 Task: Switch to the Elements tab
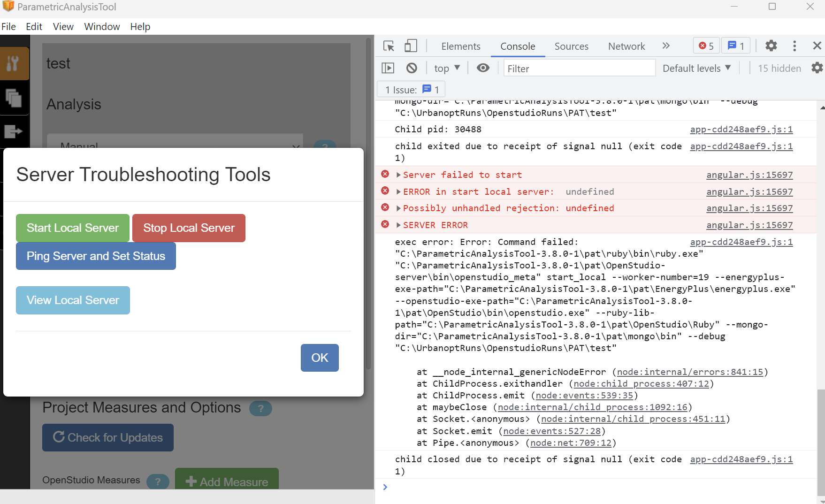point(461,46)
